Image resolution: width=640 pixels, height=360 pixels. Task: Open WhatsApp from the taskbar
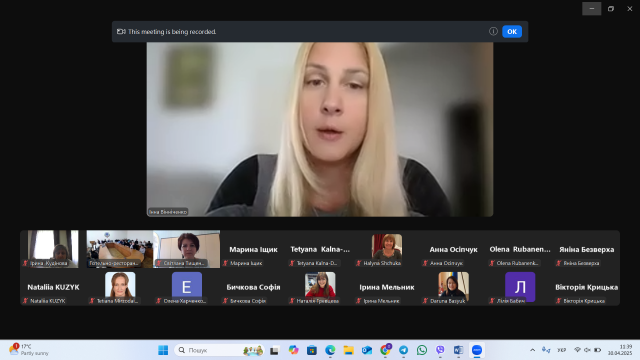pos(422,350)
